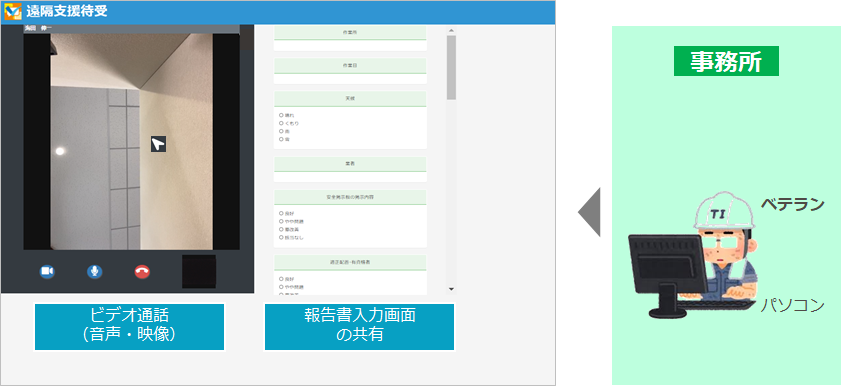Click the first empty field at the form top
Viewport: 861px width, 386px height.
[350, 46]
